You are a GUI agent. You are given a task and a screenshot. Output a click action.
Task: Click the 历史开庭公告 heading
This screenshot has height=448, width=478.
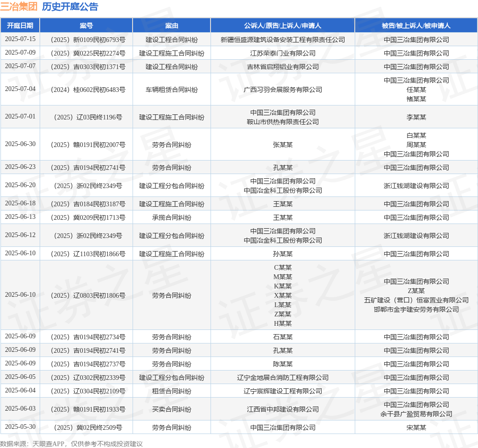click(70, 7)
